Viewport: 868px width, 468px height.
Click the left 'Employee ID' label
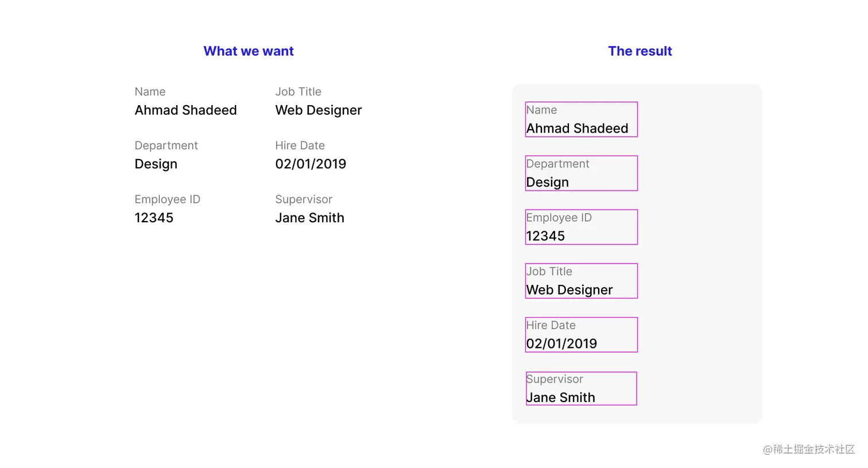coord(167,200)
